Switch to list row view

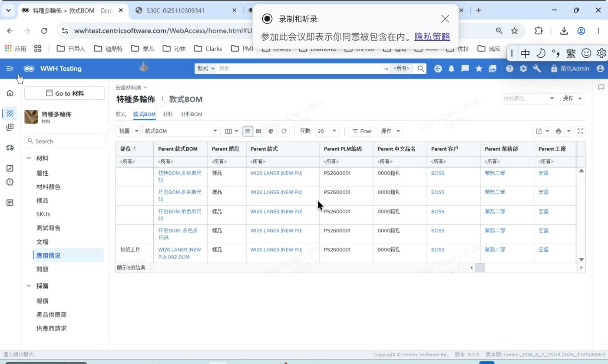[x=248, y=131]
